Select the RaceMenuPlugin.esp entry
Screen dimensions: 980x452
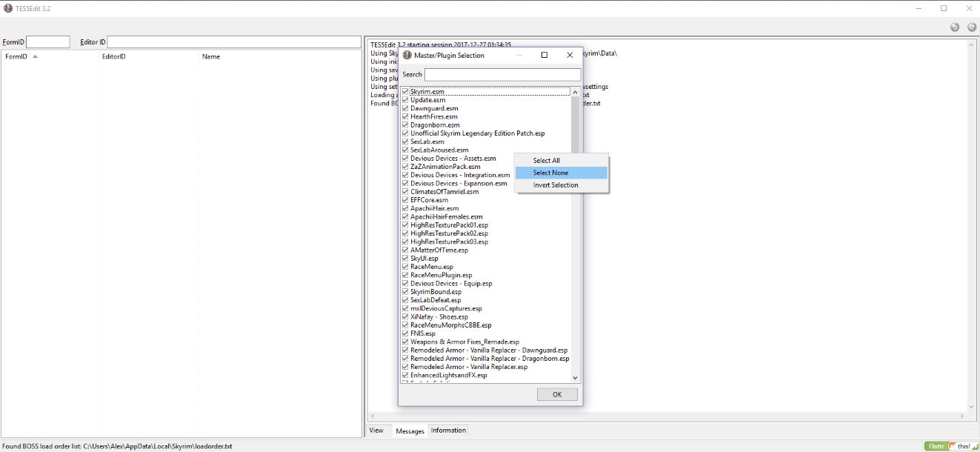441,275
